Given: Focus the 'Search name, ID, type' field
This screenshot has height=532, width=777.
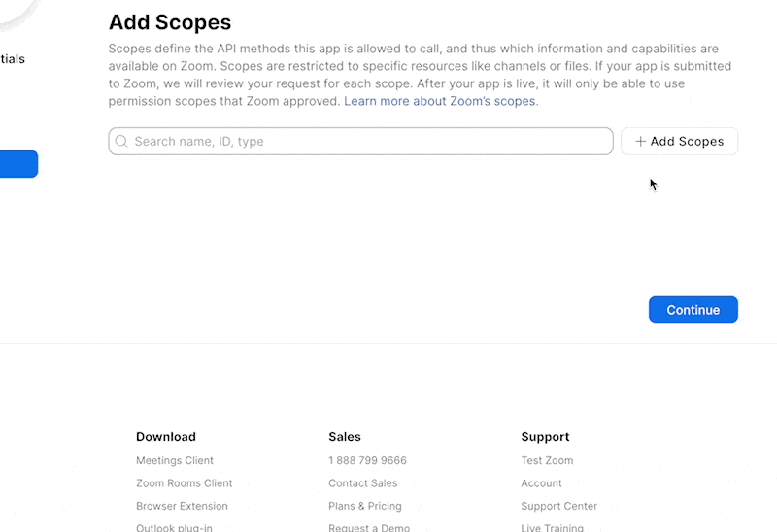Looking at the screenshot, I should click(369, 142).
